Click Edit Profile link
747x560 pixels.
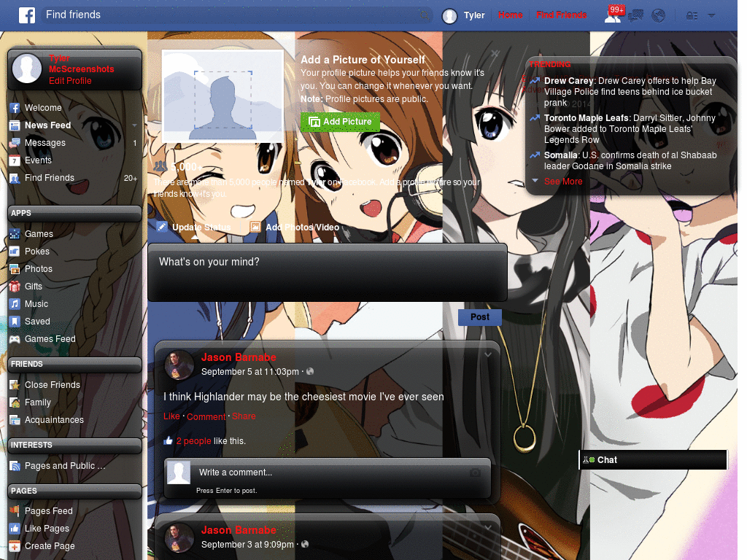[70, 81]
